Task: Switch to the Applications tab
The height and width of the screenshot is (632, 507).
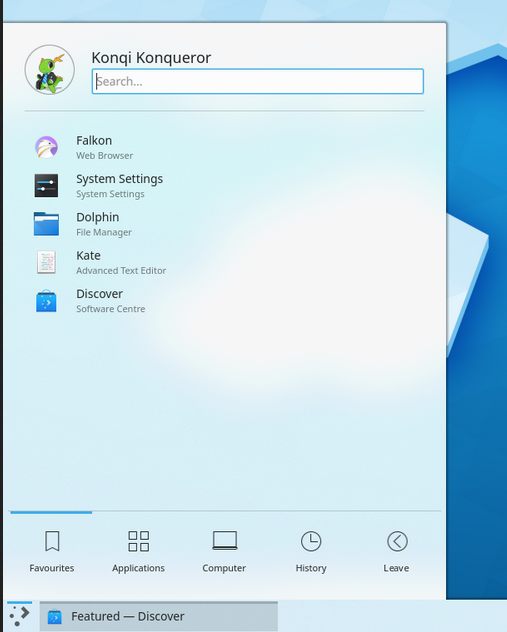Action: tap(138, 551)
